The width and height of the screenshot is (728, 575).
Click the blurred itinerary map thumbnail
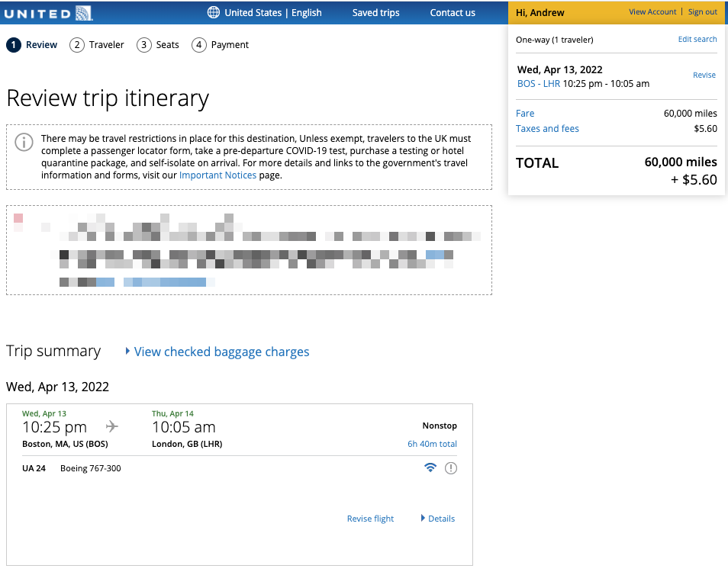250,249
